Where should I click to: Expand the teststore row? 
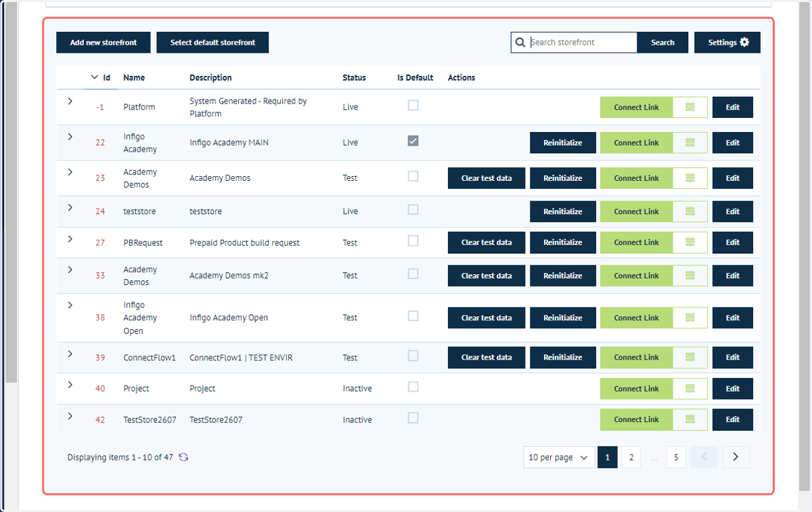70,207
